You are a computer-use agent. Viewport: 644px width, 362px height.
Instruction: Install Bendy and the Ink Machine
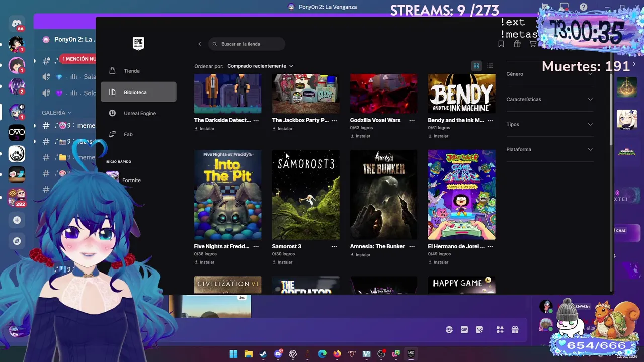pos(439,136)
